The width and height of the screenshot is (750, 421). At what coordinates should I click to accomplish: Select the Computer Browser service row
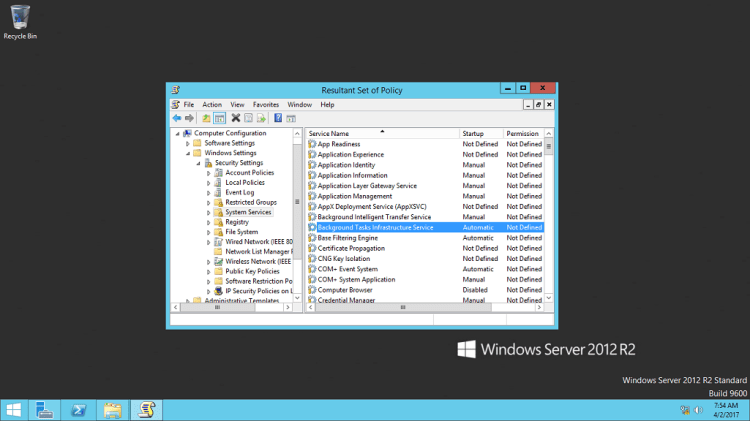click(345, 290)
